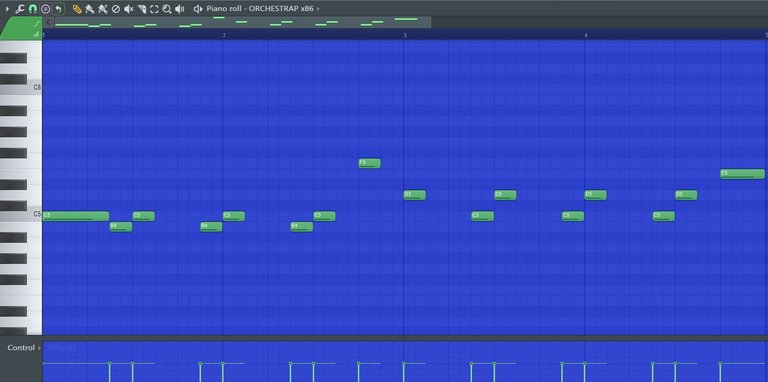768x382 pixels.
Task: Click the C5 piano key
Action: (21, 215)
